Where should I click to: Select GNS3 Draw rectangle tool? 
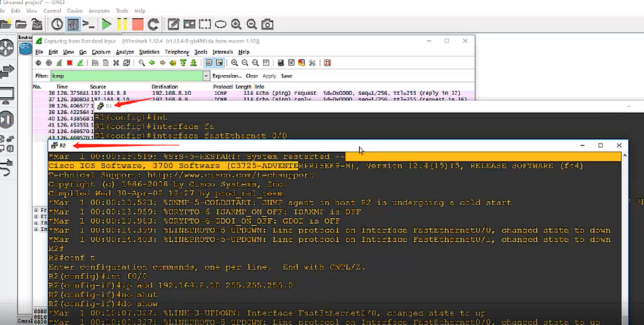click(x=205, y=24)
